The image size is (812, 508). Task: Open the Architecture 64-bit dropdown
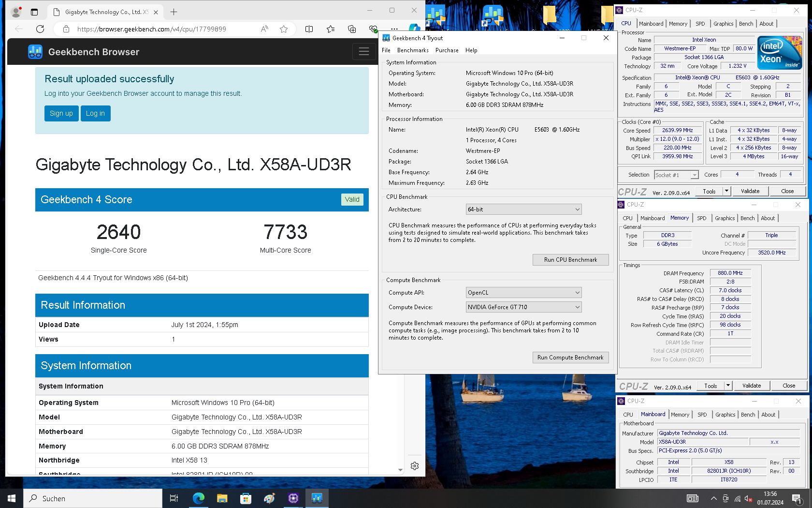coord(523,209)
